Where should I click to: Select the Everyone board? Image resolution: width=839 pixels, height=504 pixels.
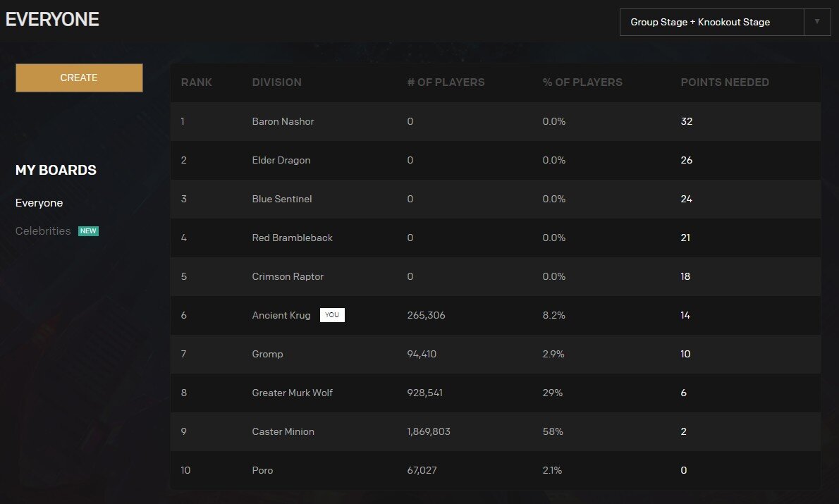tap(39, 203)
